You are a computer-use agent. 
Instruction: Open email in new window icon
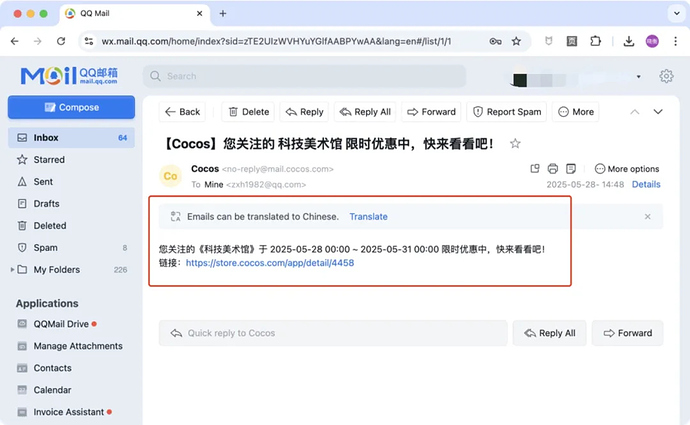pyautogui.click(x=535, y=169)
